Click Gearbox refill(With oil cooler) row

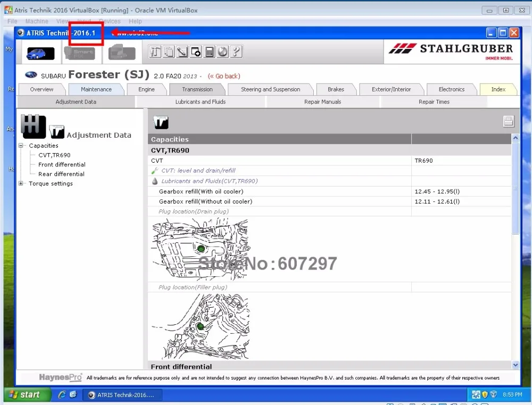(x=329, y=191)
